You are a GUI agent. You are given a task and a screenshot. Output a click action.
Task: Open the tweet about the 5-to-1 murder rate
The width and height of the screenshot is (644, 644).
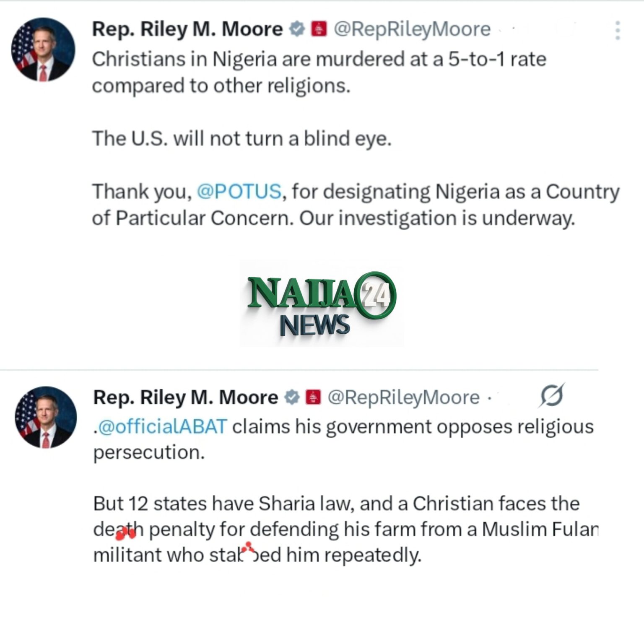(319, 72)
